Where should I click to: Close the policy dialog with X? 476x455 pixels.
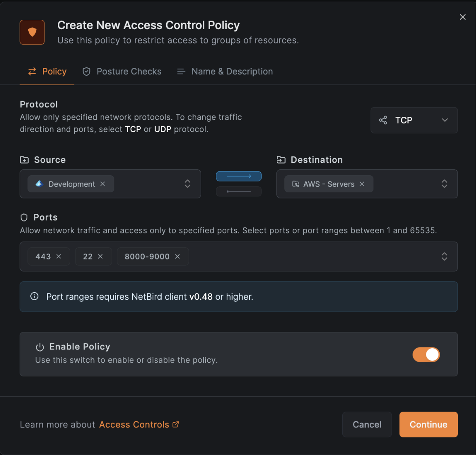point(463,17)
